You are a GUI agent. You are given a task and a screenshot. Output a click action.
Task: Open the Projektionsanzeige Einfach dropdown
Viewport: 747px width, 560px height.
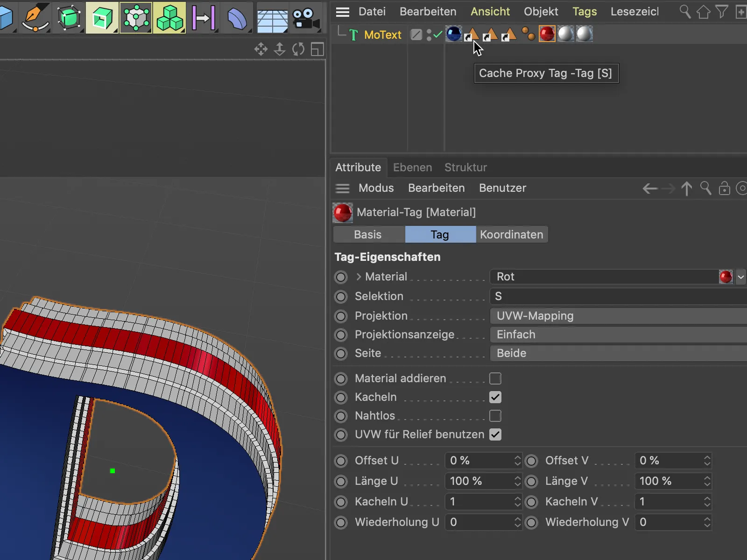click(x=619, y=335)
